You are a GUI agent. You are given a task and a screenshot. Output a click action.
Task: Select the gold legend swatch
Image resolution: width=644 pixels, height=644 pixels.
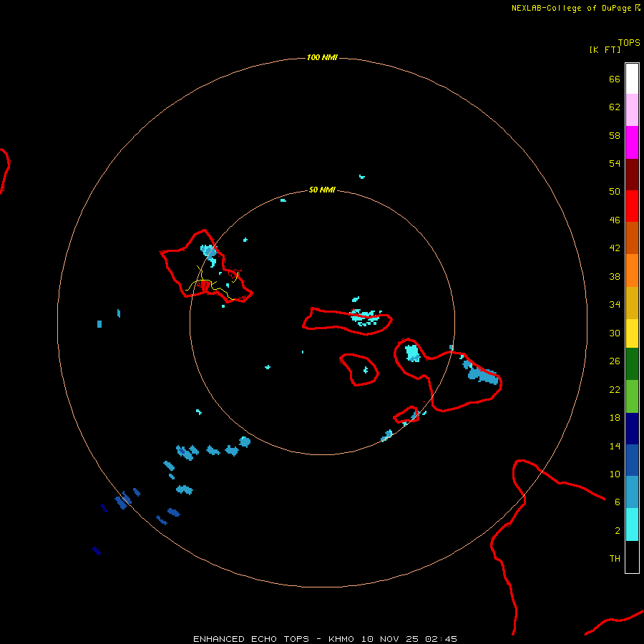(x=632, y=303)
